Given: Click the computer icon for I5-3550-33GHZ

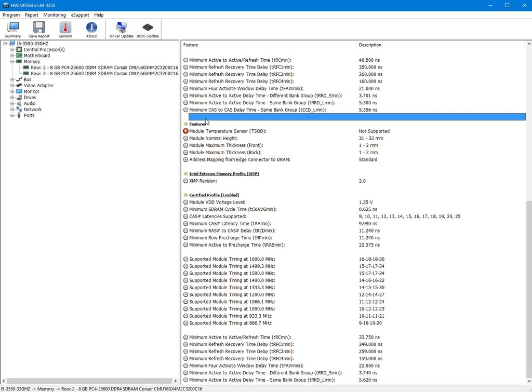Looking at the screenshot, I should pyautogui.click(x=12, y=44).
